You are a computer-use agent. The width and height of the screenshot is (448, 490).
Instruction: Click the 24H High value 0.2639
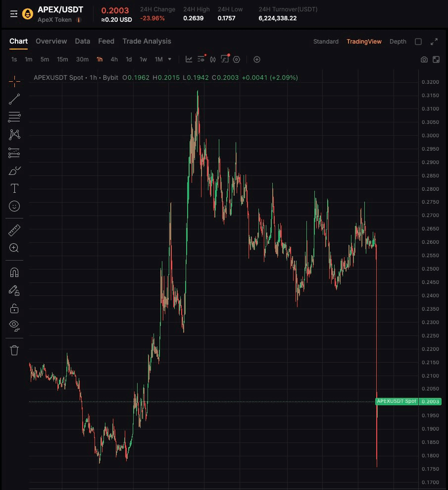tap(193, 18)
